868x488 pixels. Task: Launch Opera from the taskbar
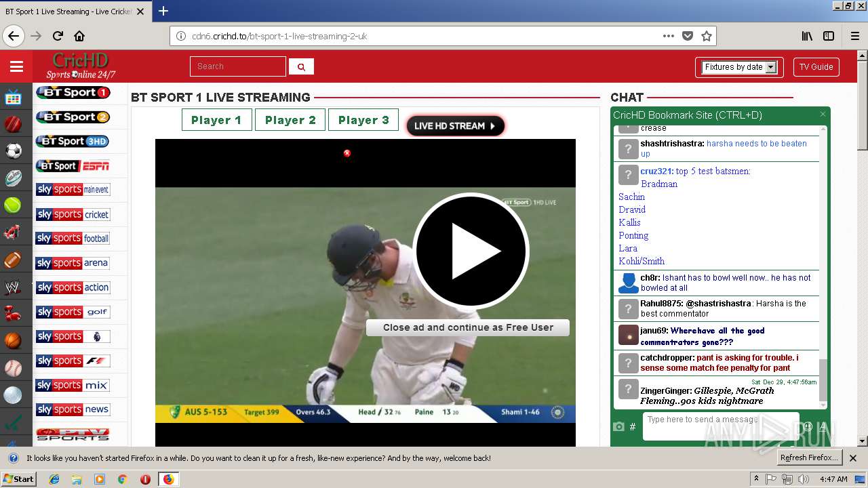click(x=145, y=479)
